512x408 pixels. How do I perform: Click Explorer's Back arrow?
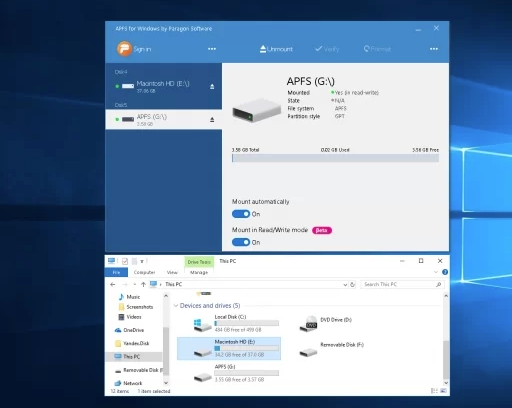(x=113, y=284)
